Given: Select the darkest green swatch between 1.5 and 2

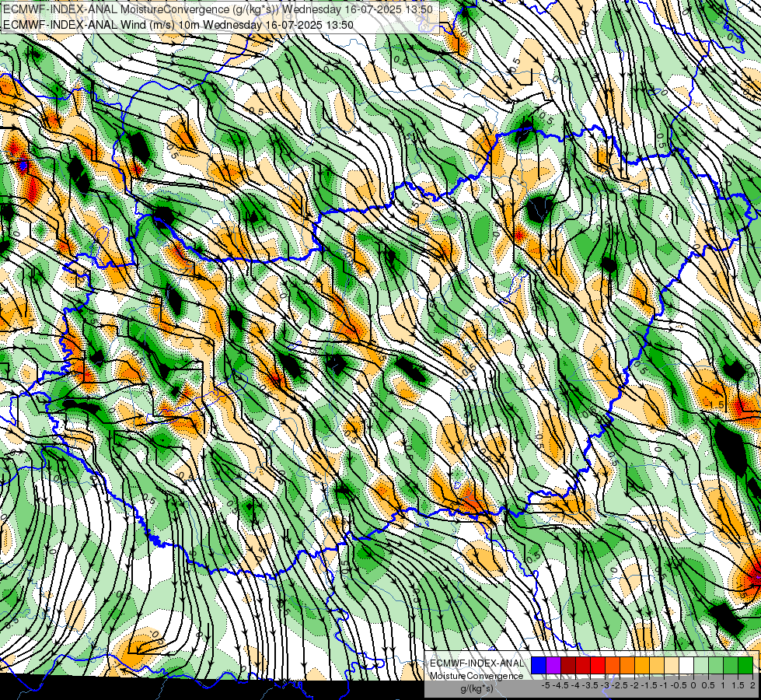Looking at the screenshot, I should point(745,665).
